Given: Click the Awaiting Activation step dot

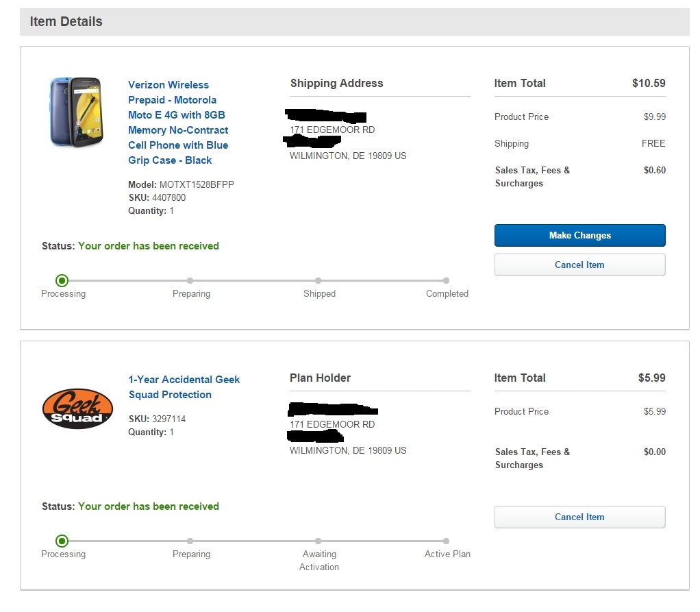Looking at the screenshot, I should point(318,541).
